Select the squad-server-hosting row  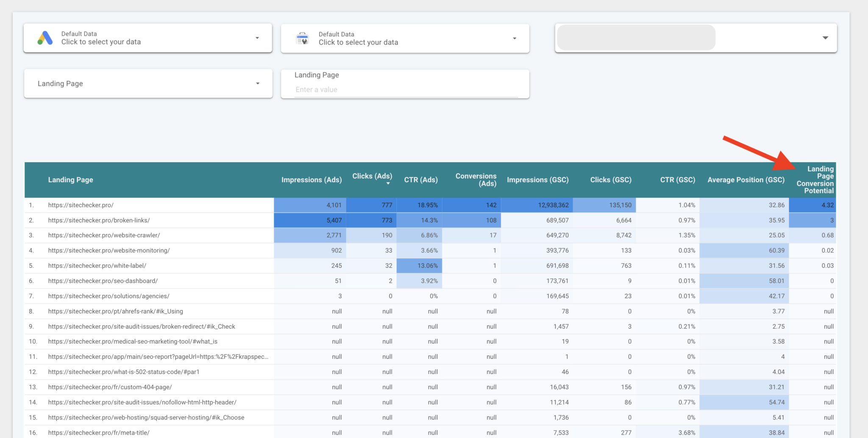click(x=430, y=418)
